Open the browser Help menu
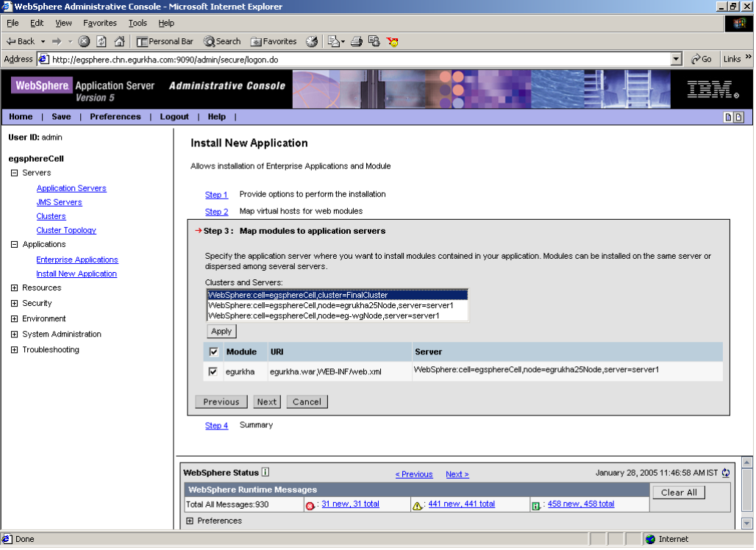 (166, 23)
